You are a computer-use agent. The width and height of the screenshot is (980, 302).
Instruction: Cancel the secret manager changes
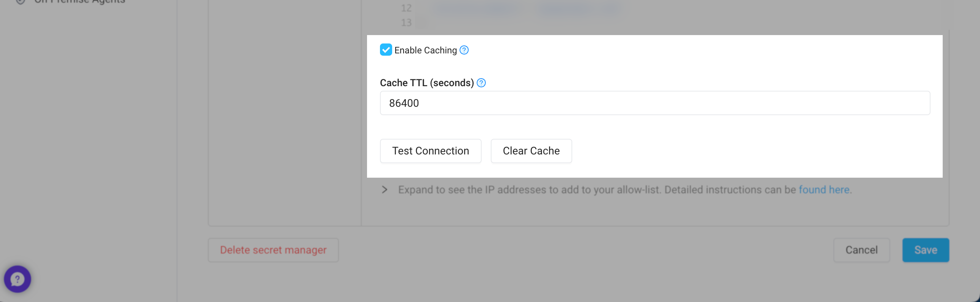click(861, 250)
